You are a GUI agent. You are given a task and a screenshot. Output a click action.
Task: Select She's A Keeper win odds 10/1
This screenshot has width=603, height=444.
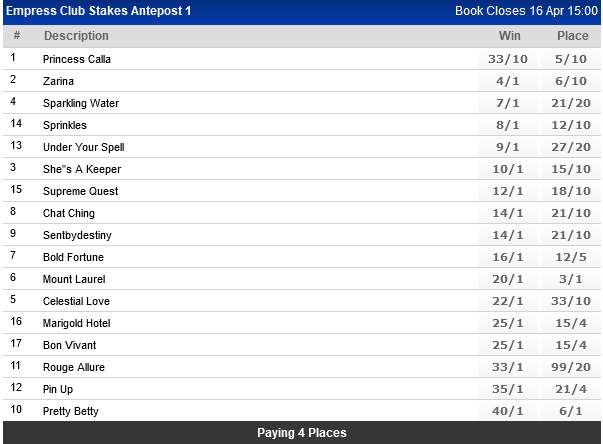509,169
